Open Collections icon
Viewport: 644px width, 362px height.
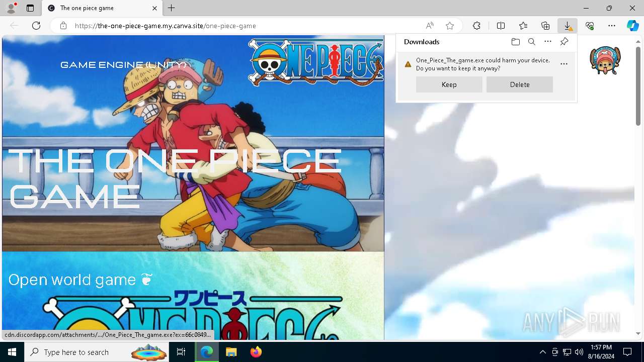(545, 26)
